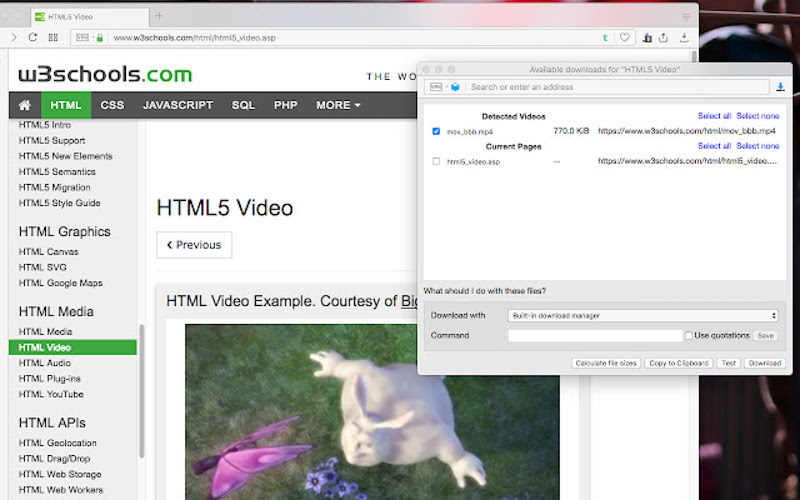Open HTML Google Maps in sidebar
This screenshot has height=500, width=800.
[61, 283]
